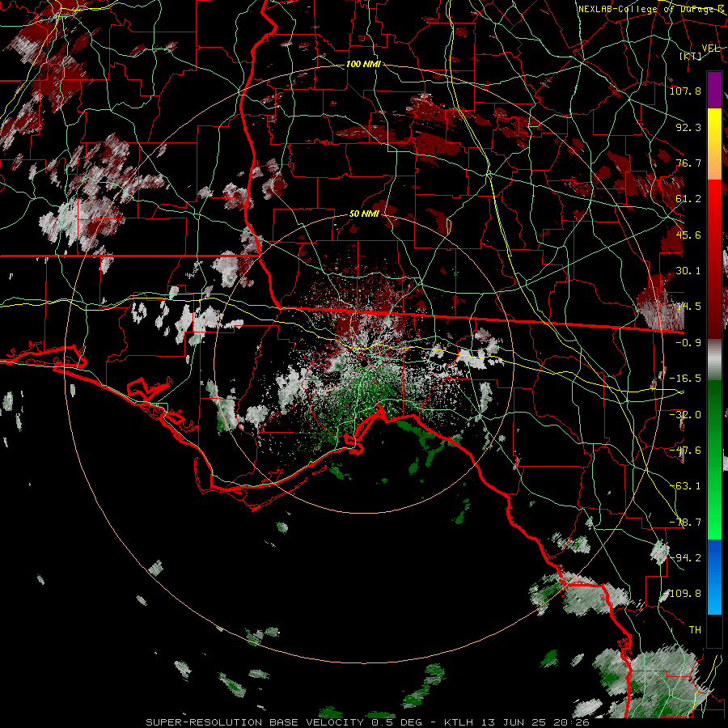Click the -63.1 velocity scale value
The width and height of the screenshot is (728, 728).
tap(685, 486)
